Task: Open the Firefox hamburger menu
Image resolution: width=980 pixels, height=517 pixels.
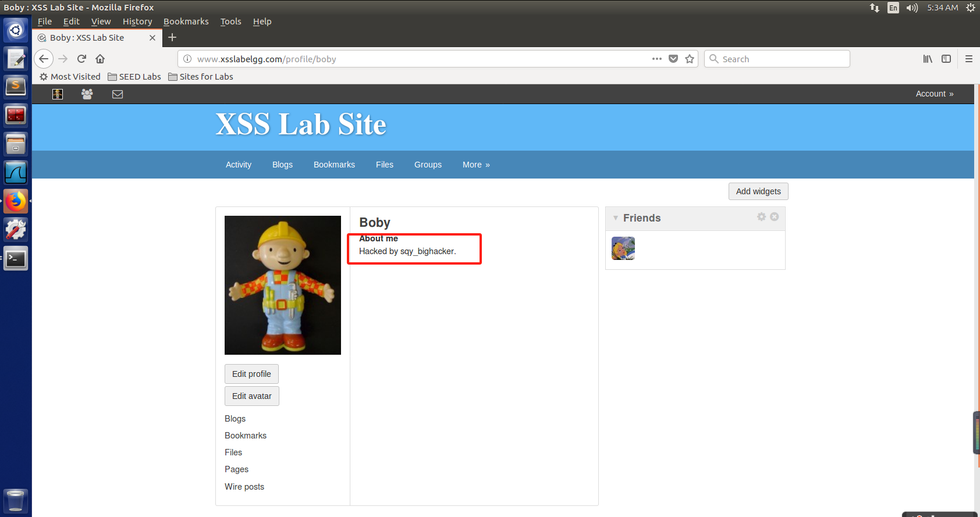Action: 969,59
